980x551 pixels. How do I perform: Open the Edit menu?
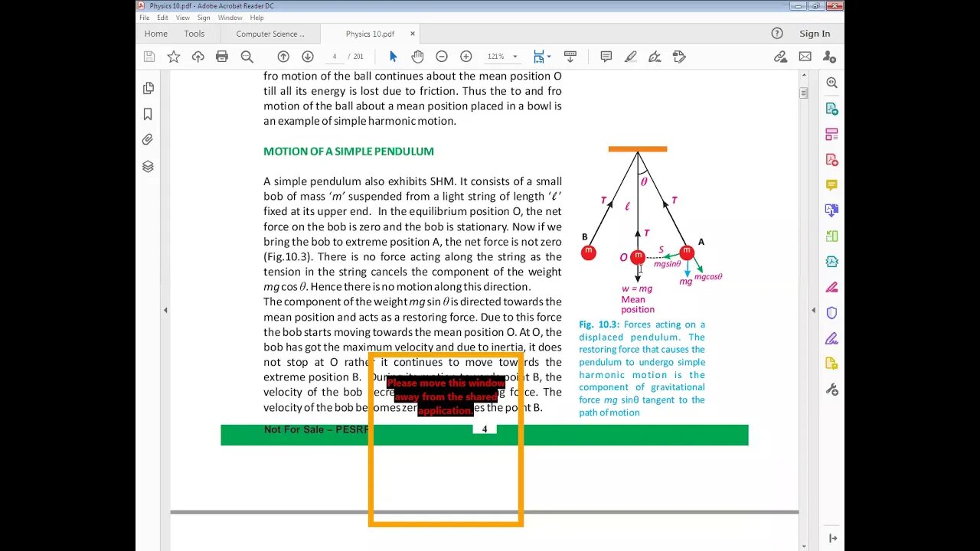point(163,18)
